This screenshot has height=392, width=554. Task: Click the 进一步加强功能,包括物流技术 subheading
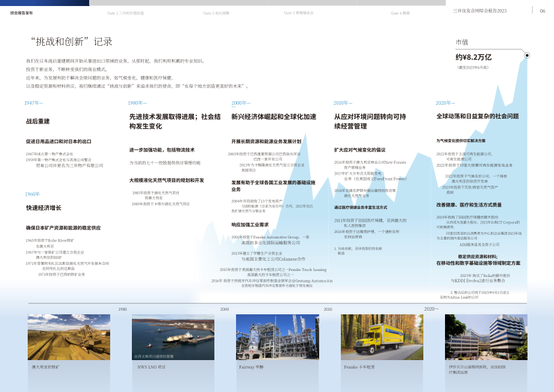[162, 150]
